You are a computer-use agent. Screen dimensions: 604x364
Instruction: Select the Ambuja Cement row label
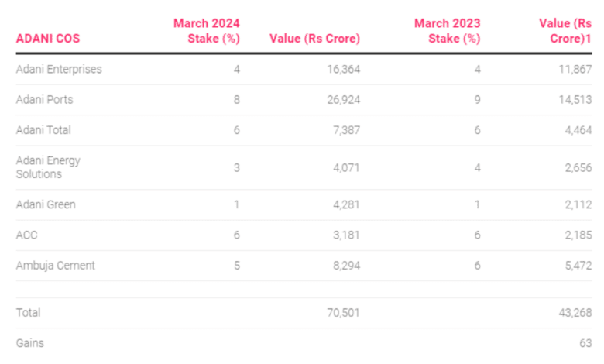[56, 266]
